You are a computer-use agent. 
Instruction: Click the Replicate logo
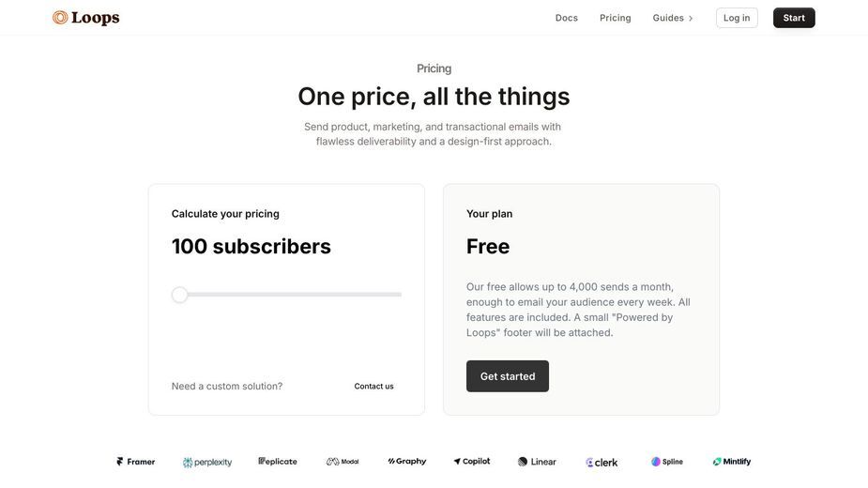[x=278, y=461]
